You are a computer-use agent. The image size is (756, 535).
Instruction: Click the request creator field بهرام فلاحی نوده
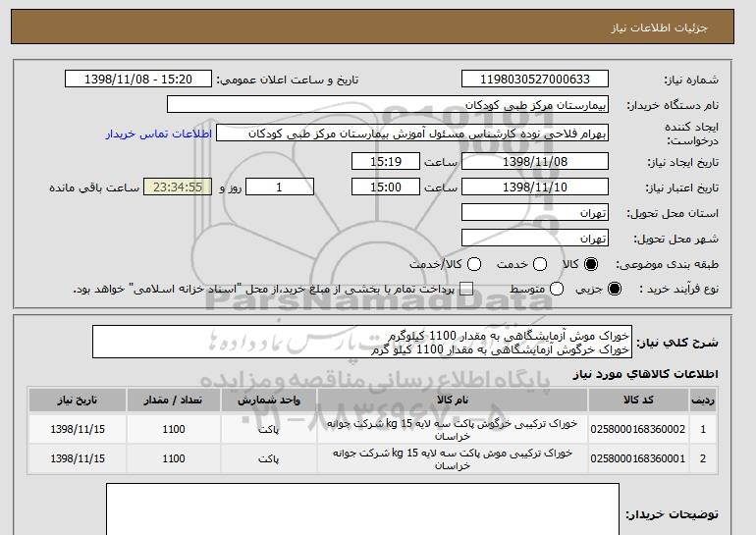point(412,134)
